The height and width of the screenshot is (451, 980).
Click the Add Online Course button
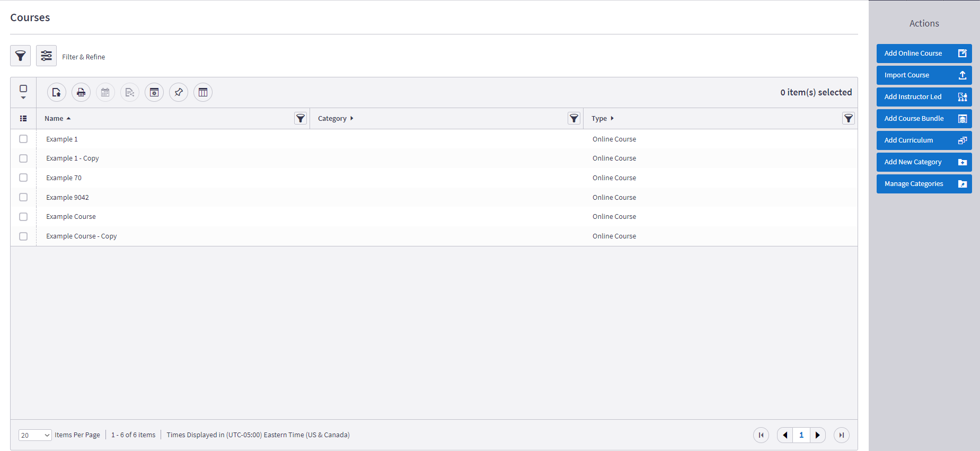coord(924,54)
